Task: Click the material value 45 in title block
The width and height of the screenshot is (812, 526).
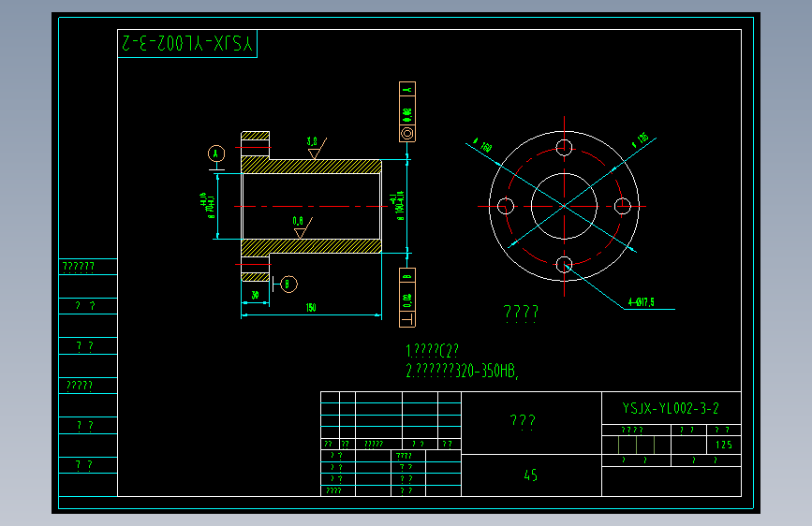Action: (531, 475)
